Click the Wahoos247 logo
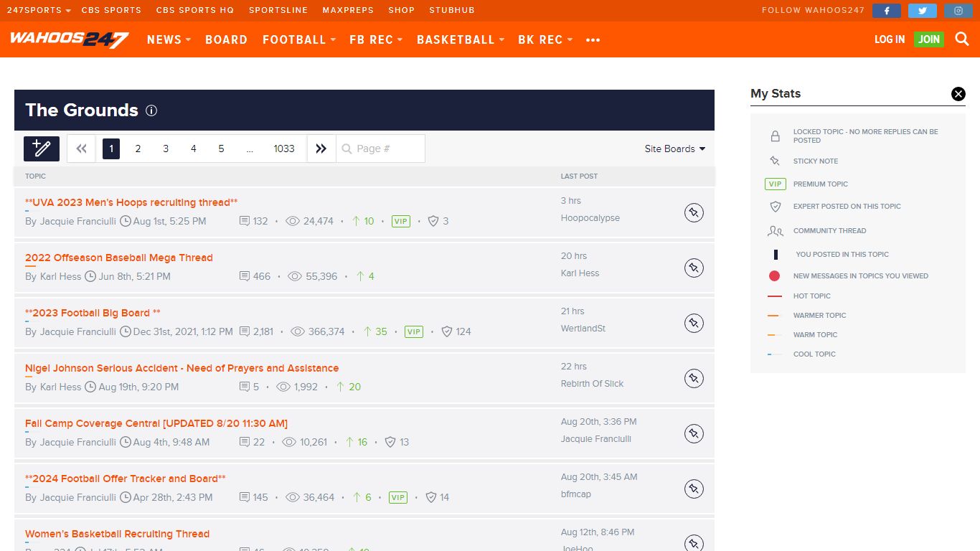Image resolution: width=980 pixels, height=551 pixels. coord(69,39)
